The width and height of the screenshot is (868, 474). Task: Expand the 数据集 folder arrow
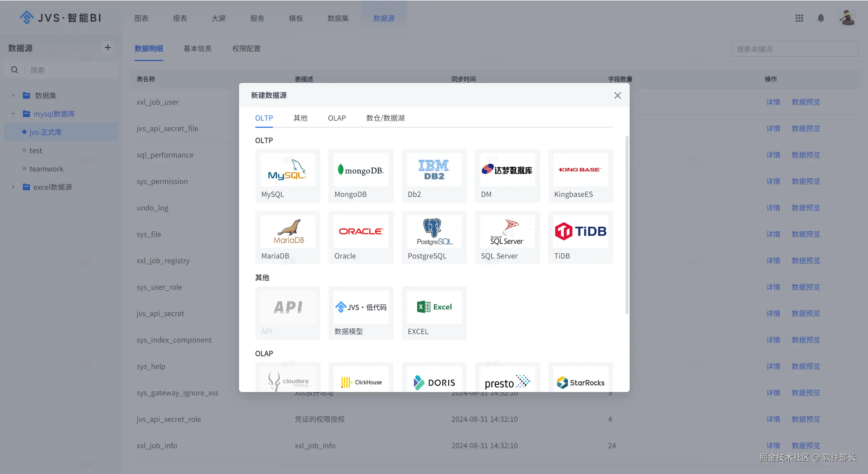point(13,96)
